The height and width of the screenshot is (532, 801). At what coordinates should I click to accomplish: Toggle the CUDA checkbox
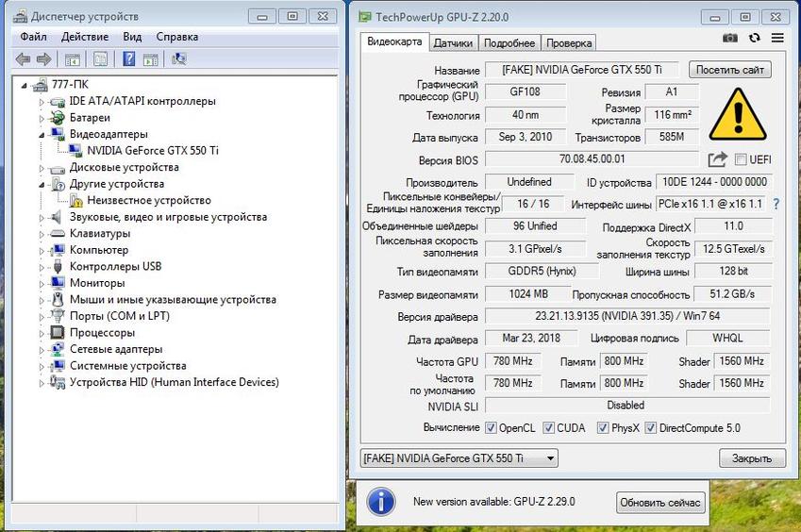[x=549, y=428]
